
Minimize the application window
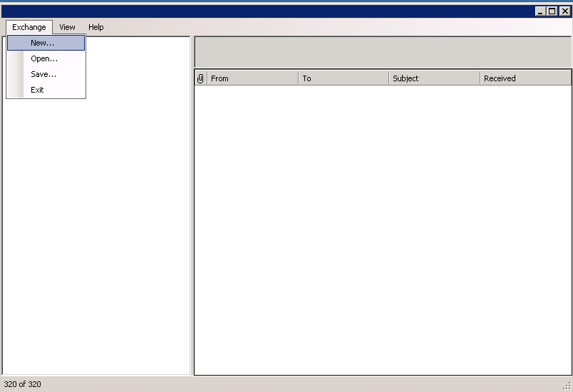pos(540,11)
